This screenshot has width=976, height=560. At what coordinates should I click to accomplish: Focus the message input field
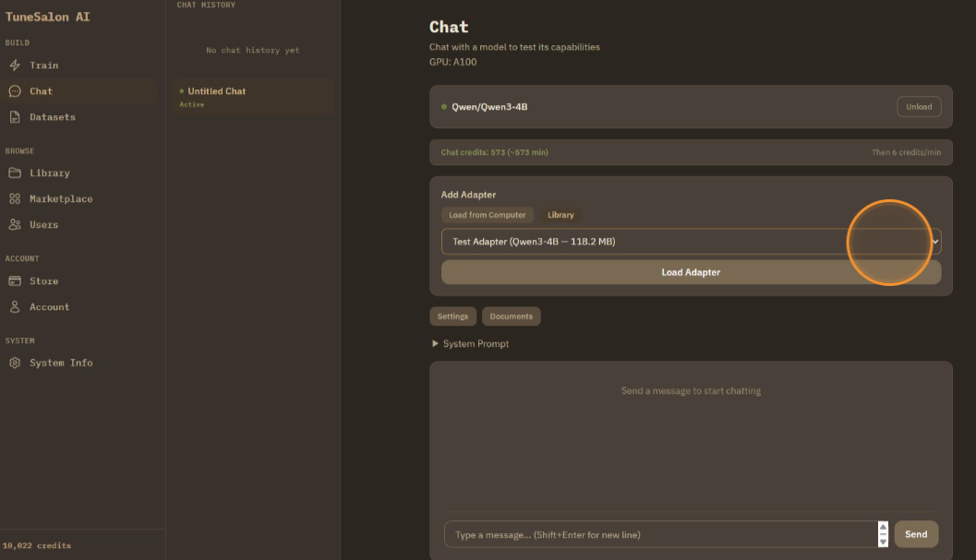point(660,535)
